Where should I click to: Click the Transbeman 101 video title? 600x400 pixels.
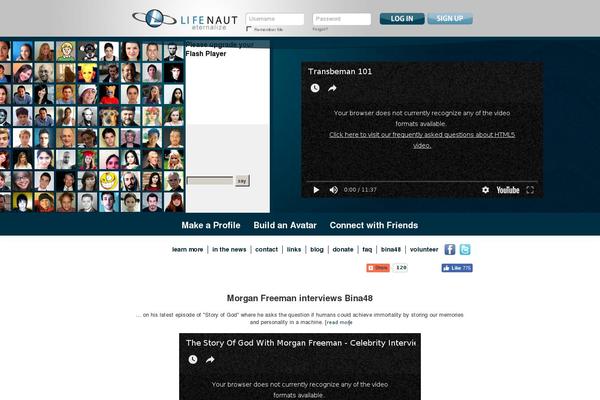pyautogui.click(x=340, y=72)
